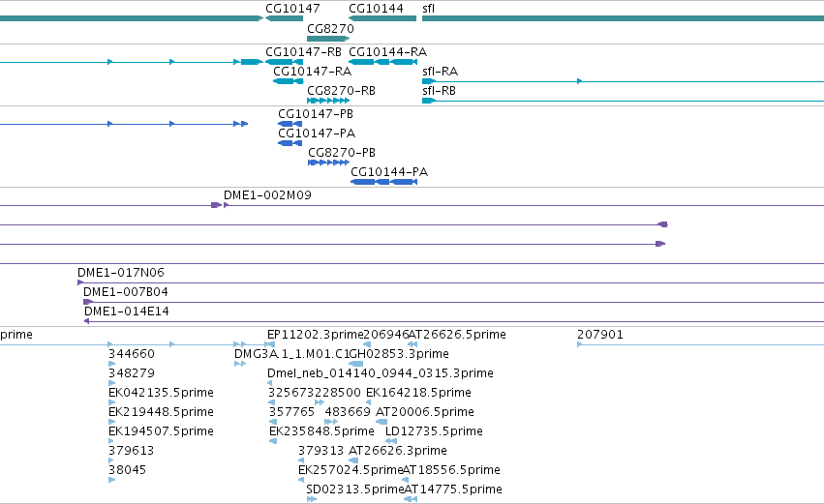The image size is (824, 504).
Task: Select the CG8270 gene label
Action: tap(330, 29)
